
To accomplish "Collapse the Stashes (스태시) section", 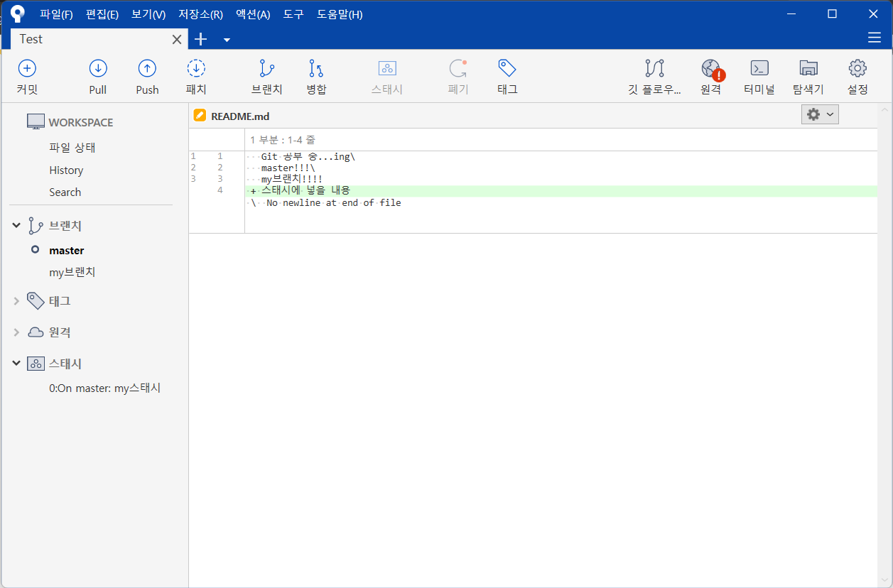I will click(16, 364).
